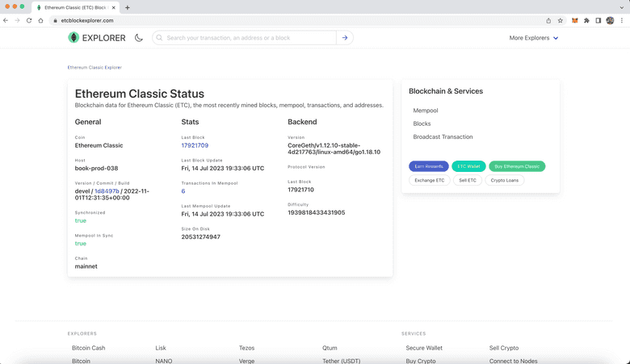Open Broadcast Transaction in services list
Screen dimensions: 630x364
(443, 137)
